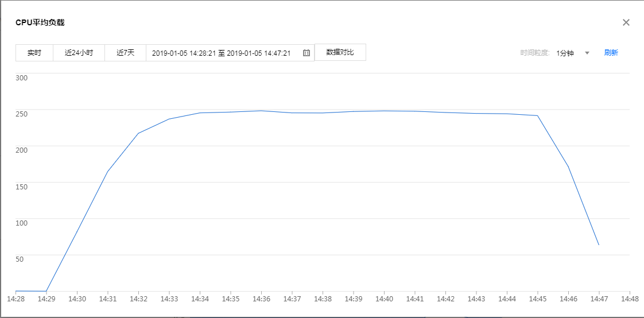This screenshot has width=644, height=318.
Task: Click the data point at 14:45
Action: (x=537, y=115)
